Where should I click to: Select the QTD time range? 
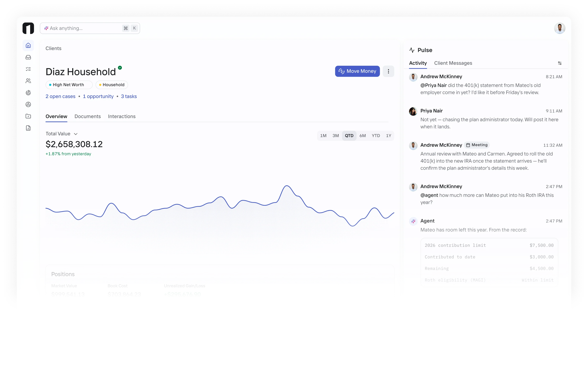(349, 136)
